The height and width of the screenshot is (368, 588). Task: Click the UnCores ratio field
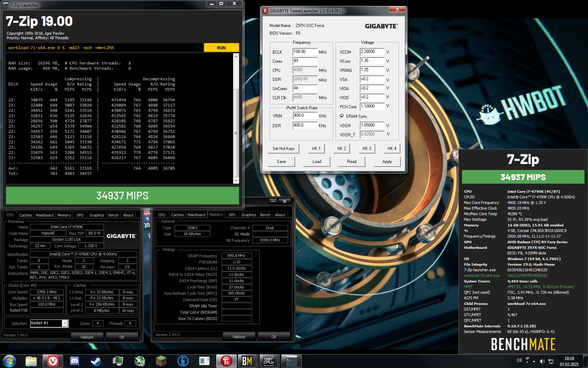[x=305, y=88]
